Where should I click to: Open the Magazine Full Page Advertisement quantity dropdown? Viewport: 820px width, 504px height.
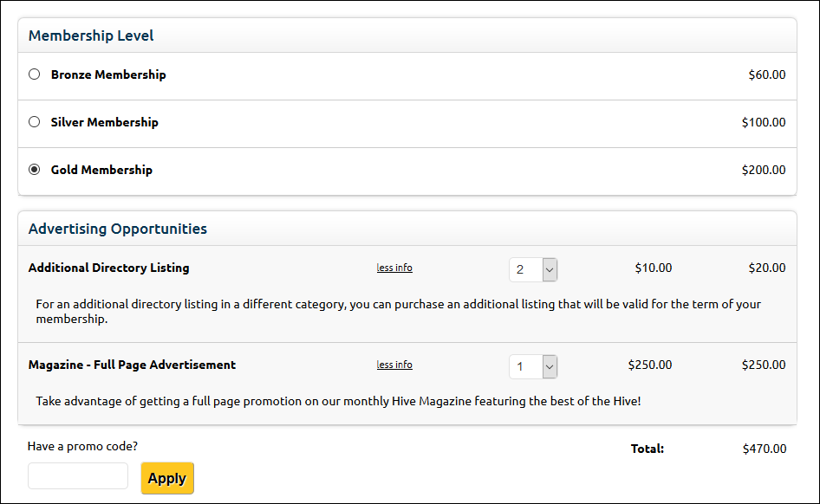click(x=533, y=366)
